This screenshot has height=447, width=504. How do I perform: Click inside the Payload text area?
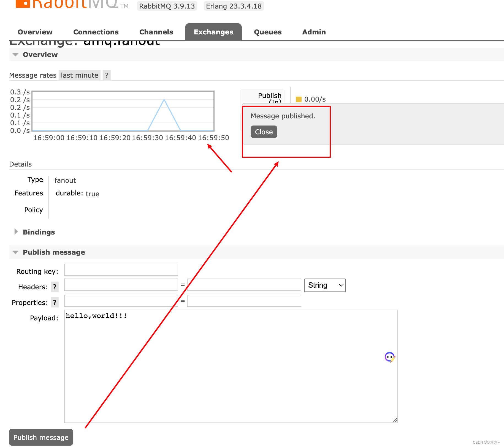pos(231,366)
